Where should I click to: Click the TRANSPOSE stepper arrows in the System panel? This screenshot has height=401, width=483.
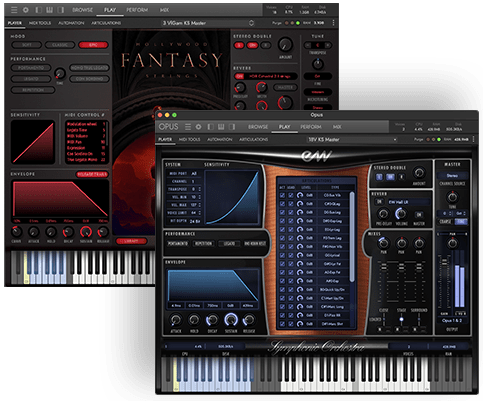[x=199, y=189]
